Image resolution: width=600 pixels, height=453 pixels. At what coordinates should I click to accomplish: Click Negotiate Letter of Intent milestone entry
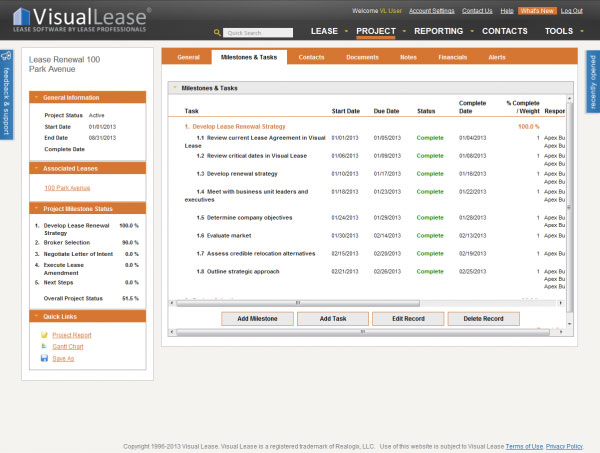tap(78, 254)
